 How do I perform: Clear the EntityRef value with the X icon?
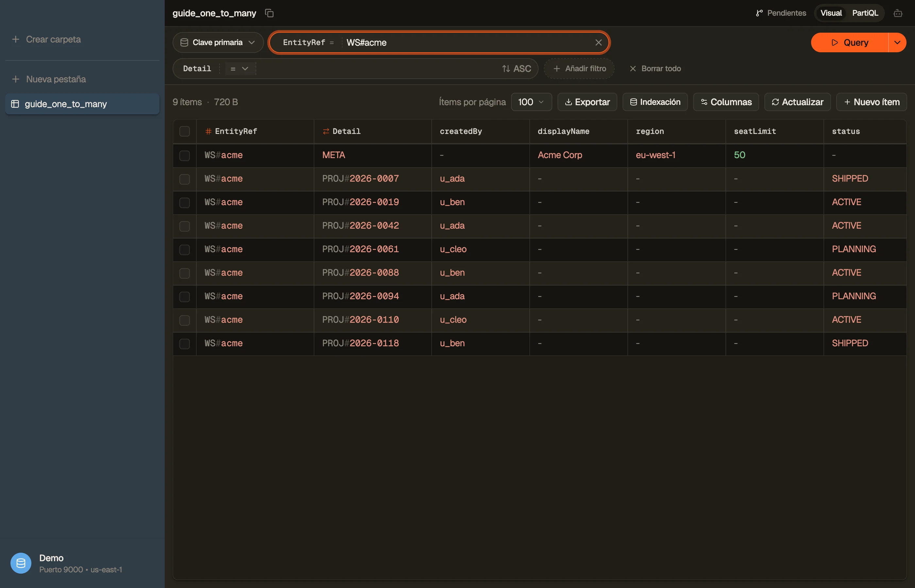(598, 42)
